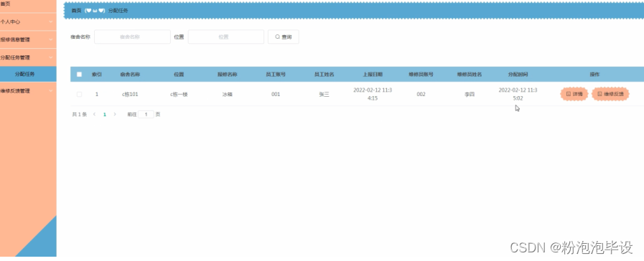Focus the 位置 search input
The height and width of the screenshot is (261, 644).
click(x=226, y=37)
